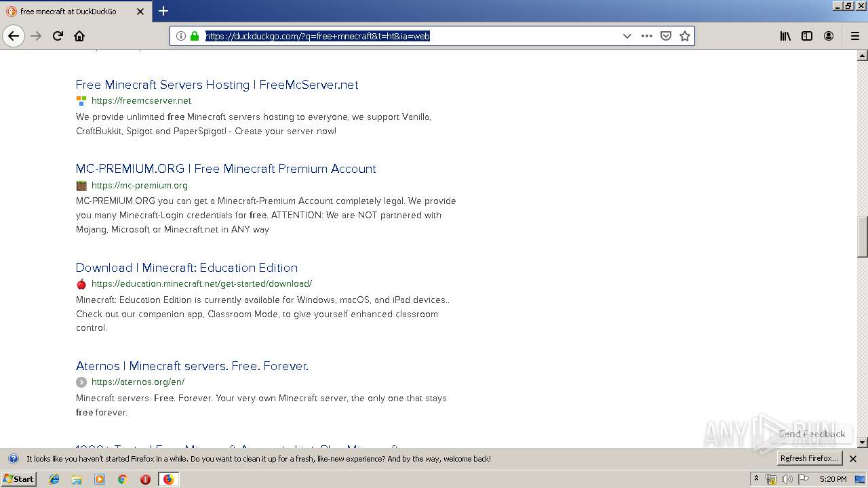Open the Windows Start menu
The width and height of the screenshot is (868, 488).
tap(18, 479)
